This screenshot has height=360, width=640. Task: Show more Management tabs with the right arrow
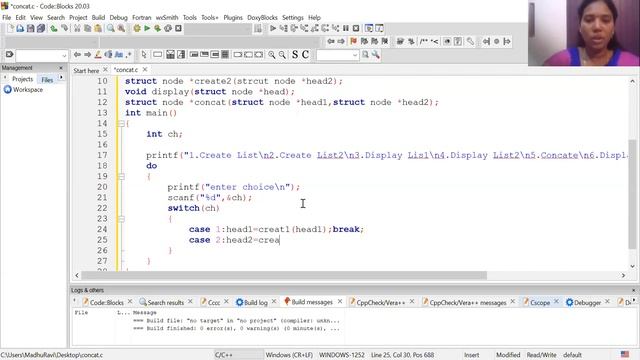[61, 78]
